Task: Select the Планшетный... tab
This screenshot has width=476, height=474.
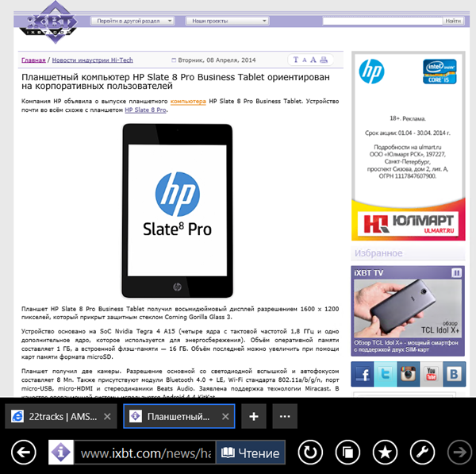Action: [178, 416]
